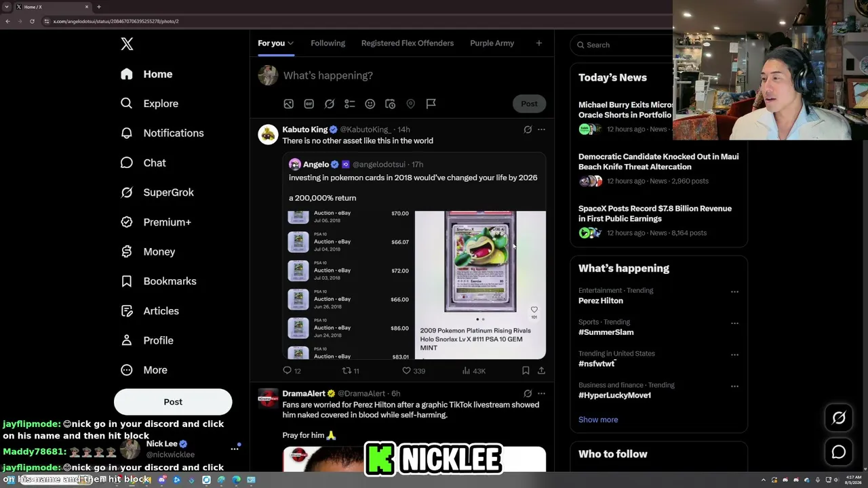Expand the For you timeline options
This screenshot has width=868, height=488.
(x=290, y=43)
